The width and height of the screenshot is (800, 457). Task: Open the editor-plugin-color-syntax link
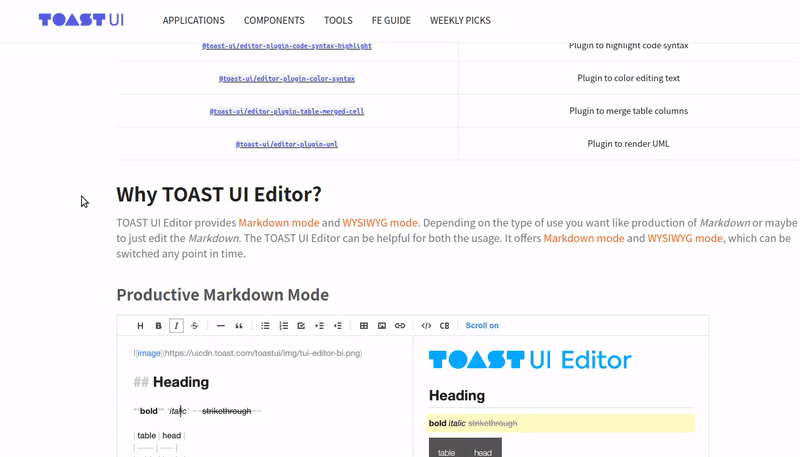[287, 79]
